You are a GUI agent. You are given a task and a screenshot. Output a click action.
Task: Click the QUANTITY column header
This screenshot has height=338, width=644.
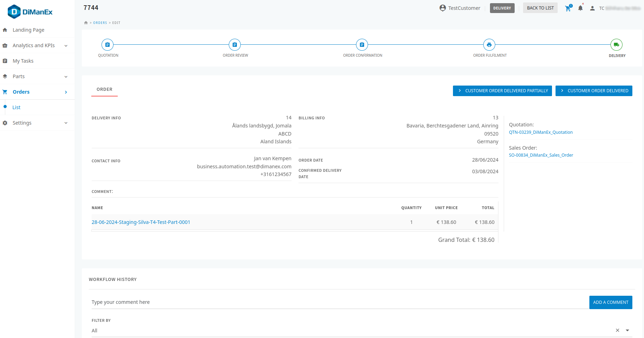(411, 208)
